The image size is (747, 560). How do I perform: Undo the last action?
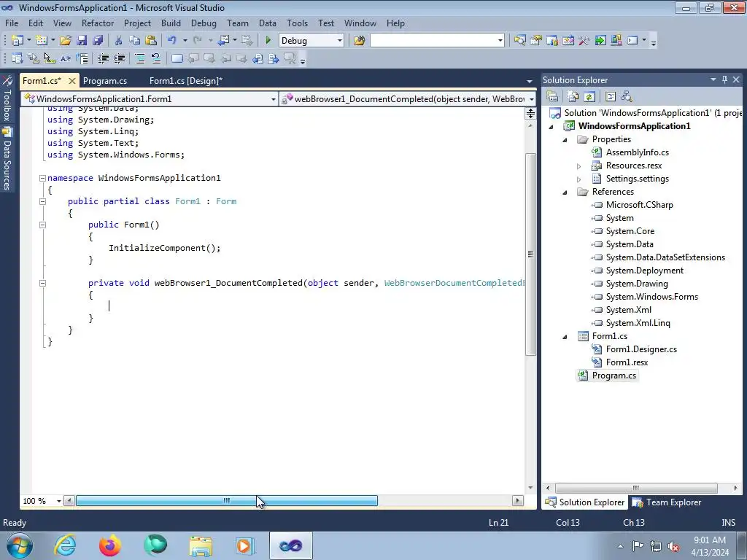coord(172,41)
